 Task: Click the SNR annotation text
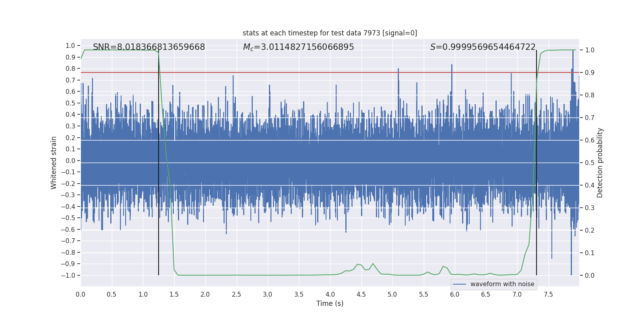coord(149,47)
